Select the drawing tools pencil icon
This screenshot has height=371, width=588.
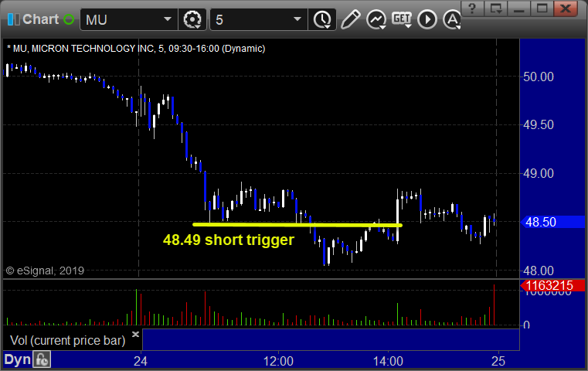coord(350,19)
